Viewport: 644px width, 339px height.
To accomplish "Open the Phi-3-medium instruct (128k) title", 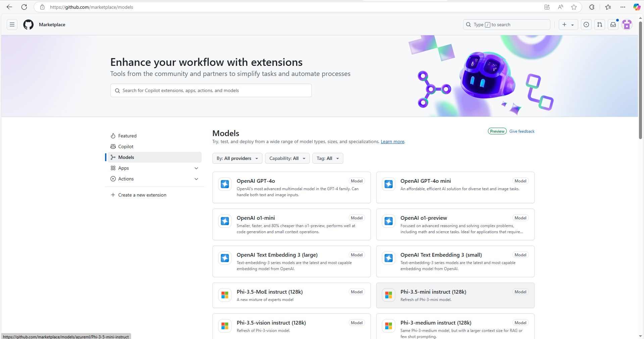I will tap(436, 323).
